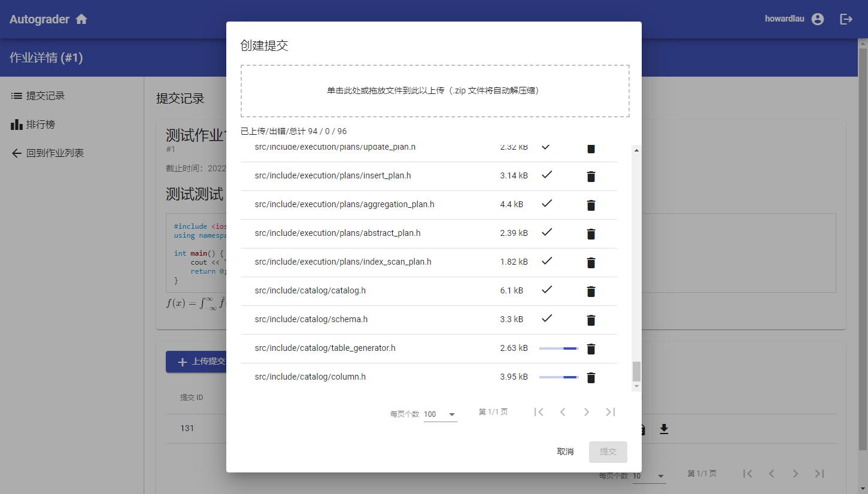Click the howardlau username text
The image size is (868, 494).
pos(784,19)
